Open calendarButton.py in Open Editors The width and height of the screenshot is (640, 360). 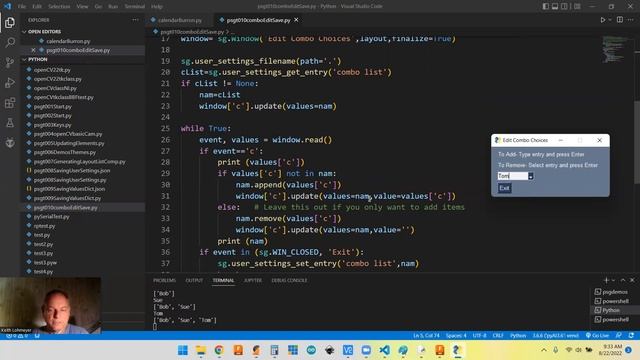(x=68, y=41)
